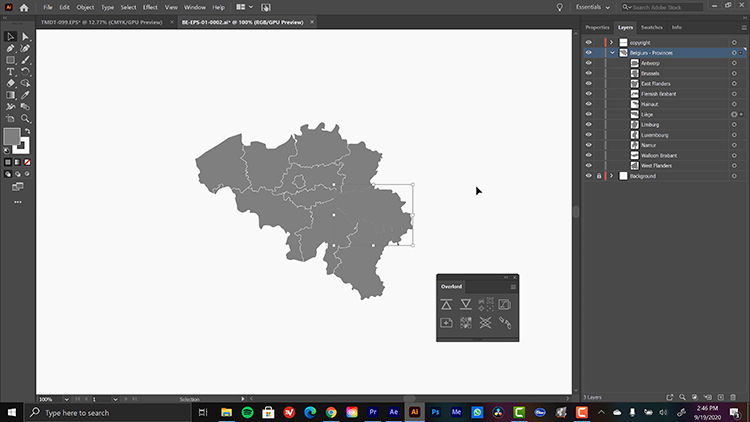Change screen mode in toolbar
The image size is (750, 422).
(x=18, y=187)
